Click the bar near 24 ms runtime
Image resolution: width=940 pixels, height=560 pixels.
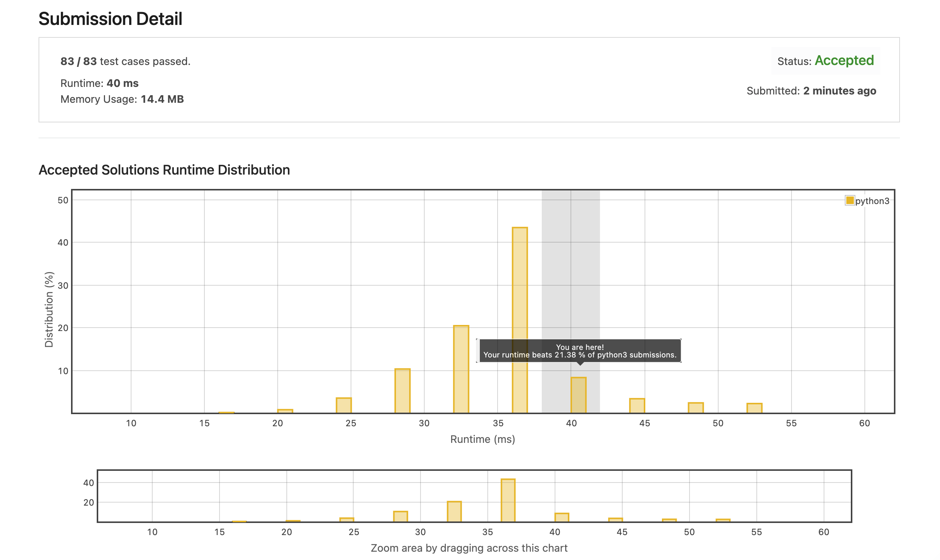click(x=344, y=405)
